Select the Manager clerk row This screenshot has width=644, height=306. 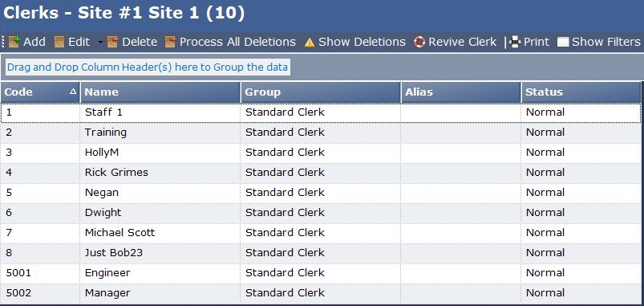point(320,294)
